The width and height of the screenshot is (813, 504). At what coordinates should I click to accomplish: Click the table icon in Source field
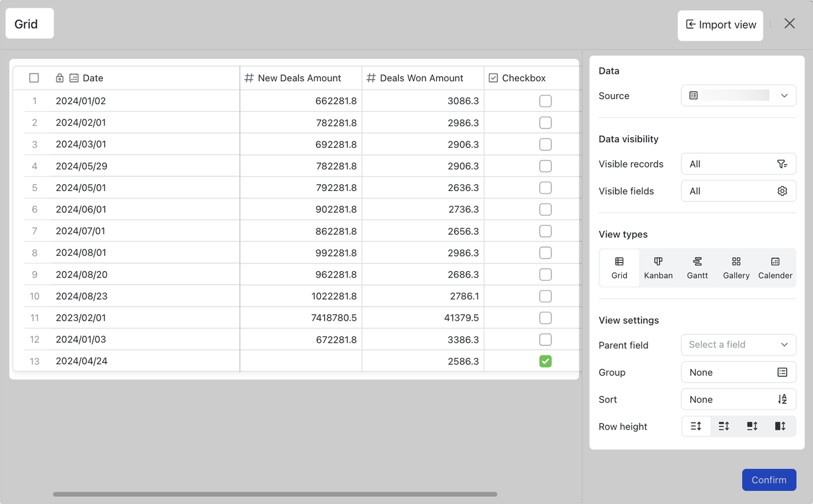[694, 96]
